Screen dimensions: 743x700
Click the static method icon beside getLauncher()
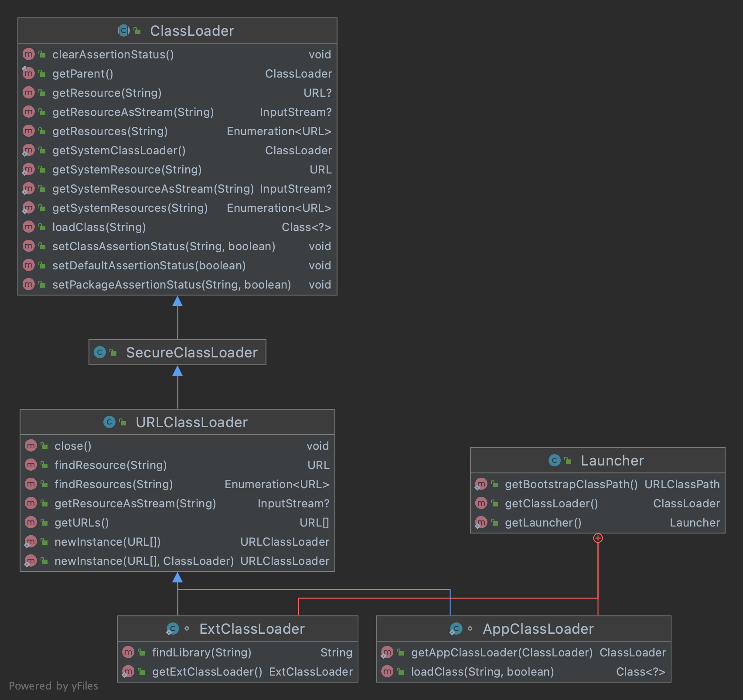coord(481,523)
